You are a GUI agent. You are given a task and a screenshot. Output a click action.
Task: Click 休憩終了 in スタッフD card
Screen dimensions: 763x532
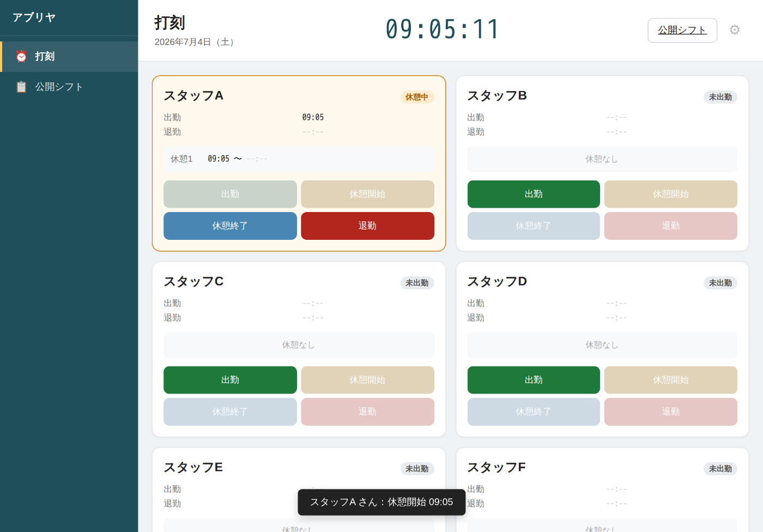pyautogui.click(x=534, y=412)
